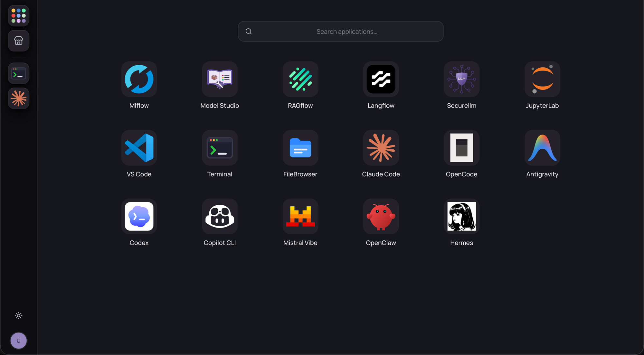
Task: Launch the Terminal app in the grid
Action: (220, 148)
